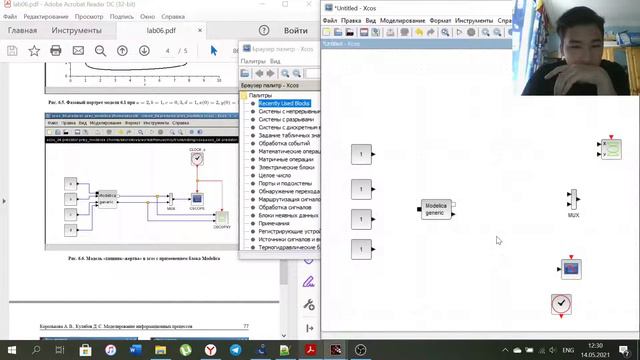Open a diagram file in Xcos
640x360 pixels.
(x=338, y=32)
